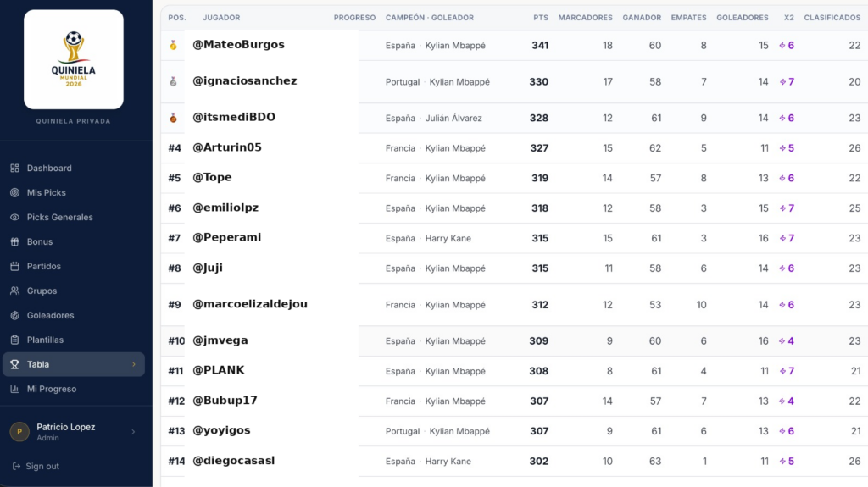Image resolution: width=868 pixels, height=487 pixels.
Task: Expand the Tabla menu chevron
Action: (x=133, y=364)
